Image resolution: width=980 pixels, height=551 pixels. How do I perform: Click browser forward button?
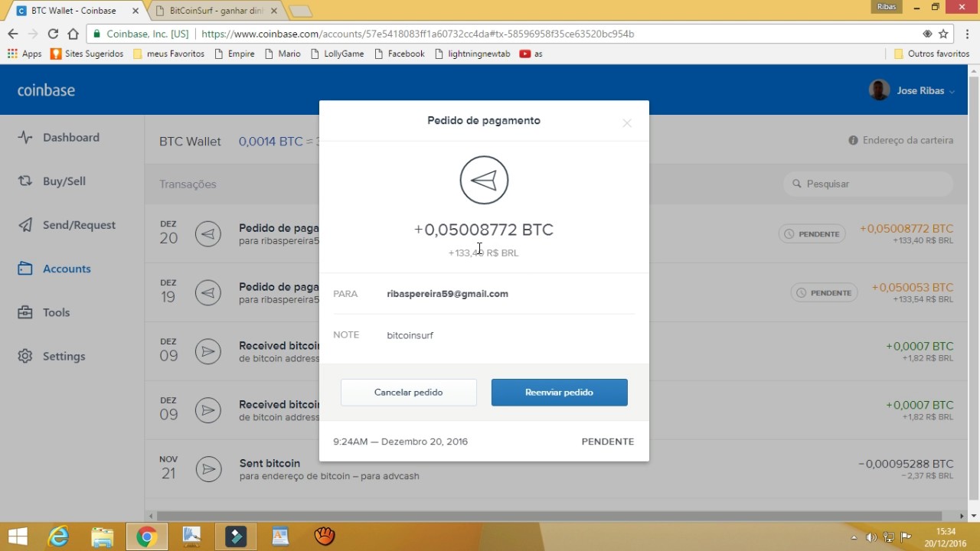(x=33, y=34)
